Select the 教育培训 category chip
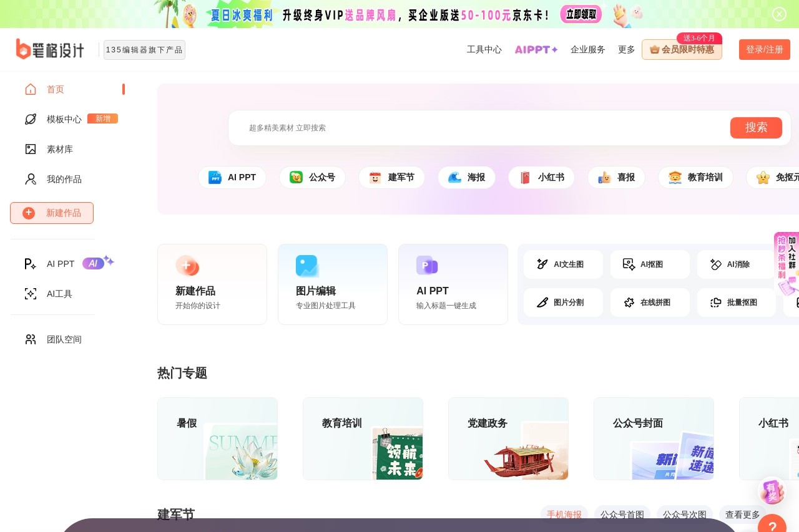 [x=695, y=178]
